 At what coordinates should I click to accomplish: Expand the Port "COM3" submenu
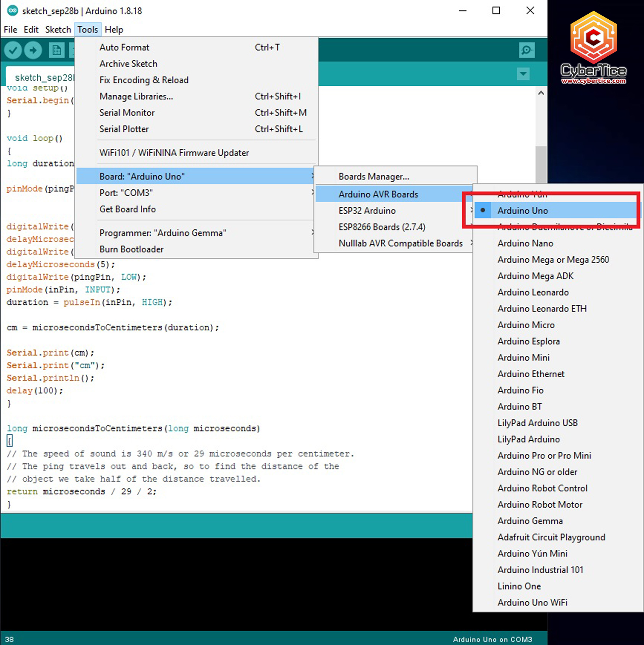(x=126, y=193)
